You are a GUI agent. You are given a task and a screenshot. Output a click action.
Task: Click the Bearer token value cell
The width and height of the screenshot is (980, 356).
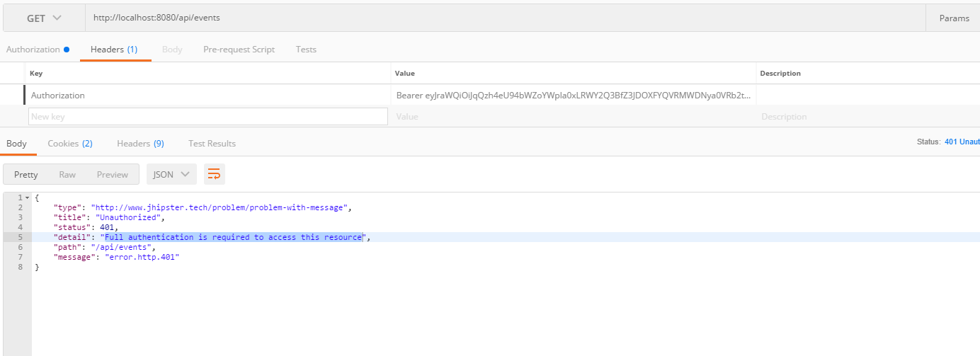[x=573, y=96]
